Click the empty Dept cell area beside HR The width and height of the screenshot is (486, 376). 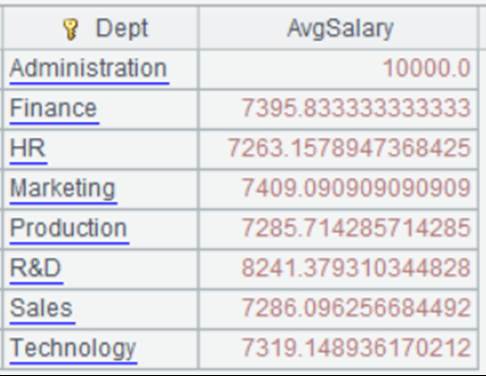pyautogui.click(x=122, y=149)
